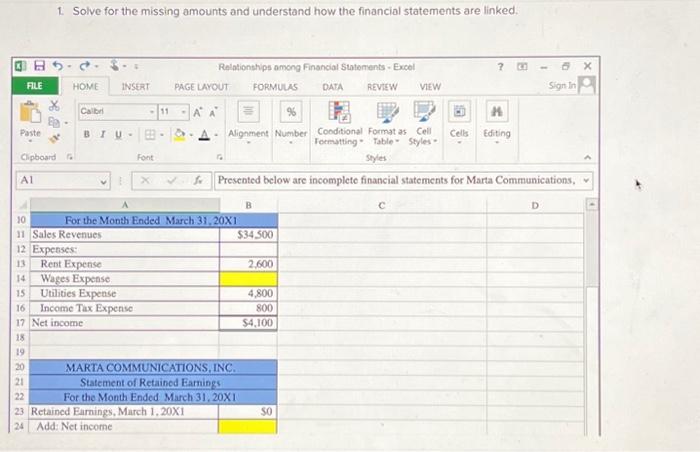
Task: Increase font size with the large A
Action: tap(197, 112)
